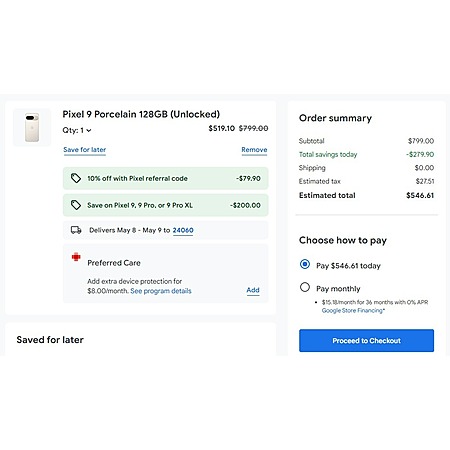Click the referral code discount tag icon

[x=76, y=178]
